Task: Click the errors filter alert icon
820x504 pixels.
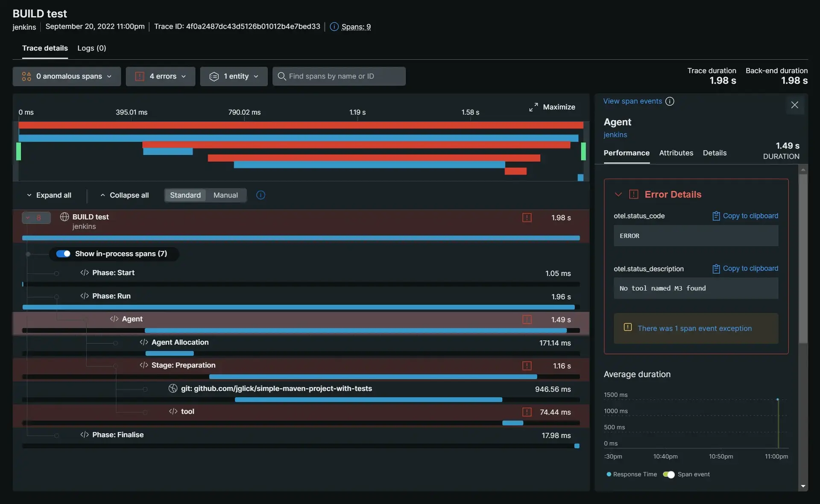Action: tap(140, 76)
